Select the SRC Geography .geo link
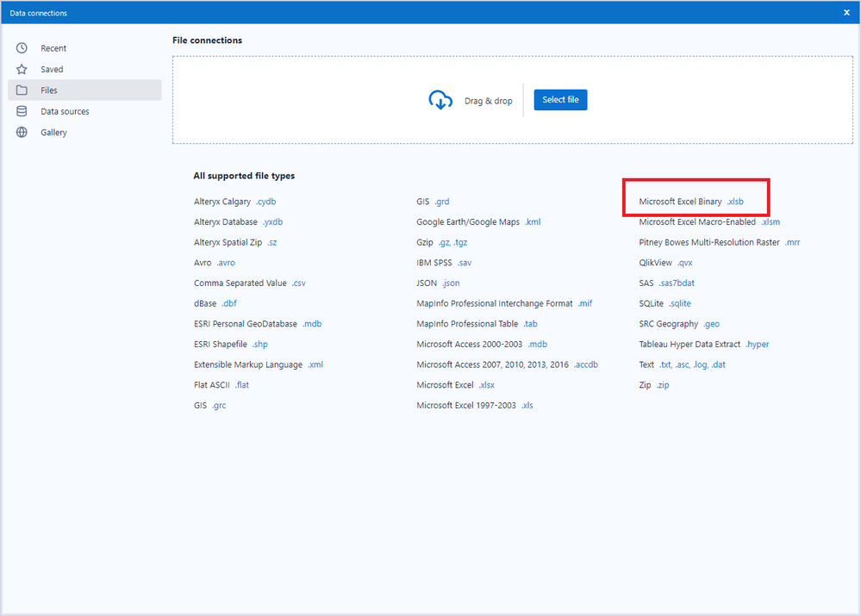 (x=711, y=324)
